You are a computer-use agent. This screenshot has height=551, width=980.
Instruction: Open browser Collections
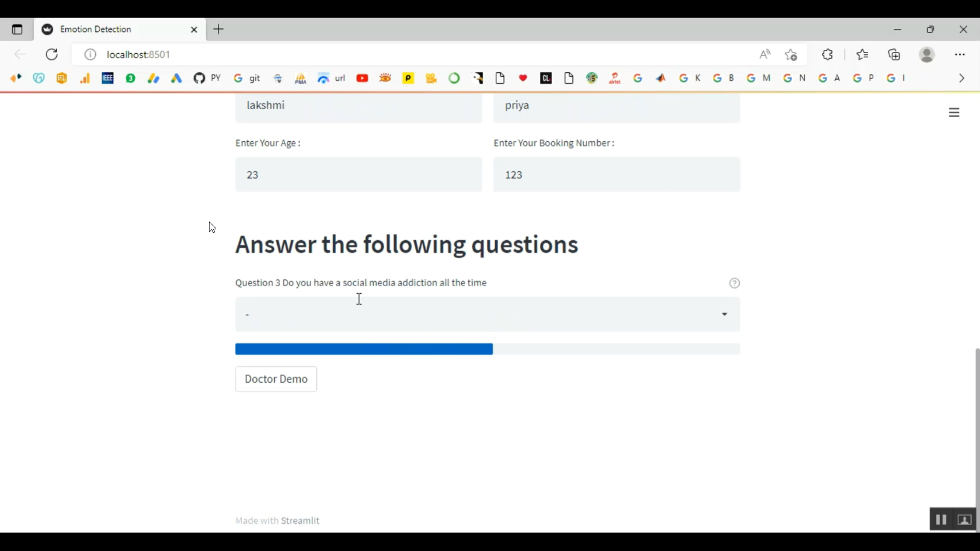(894, 54)
